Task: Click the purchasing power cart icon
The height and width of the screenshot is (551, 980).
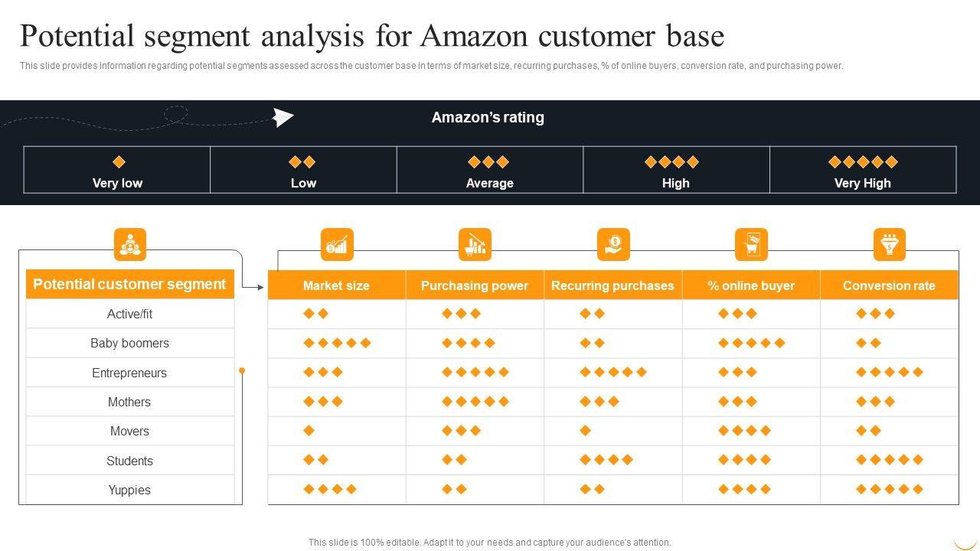Action: tap(475, 245)
